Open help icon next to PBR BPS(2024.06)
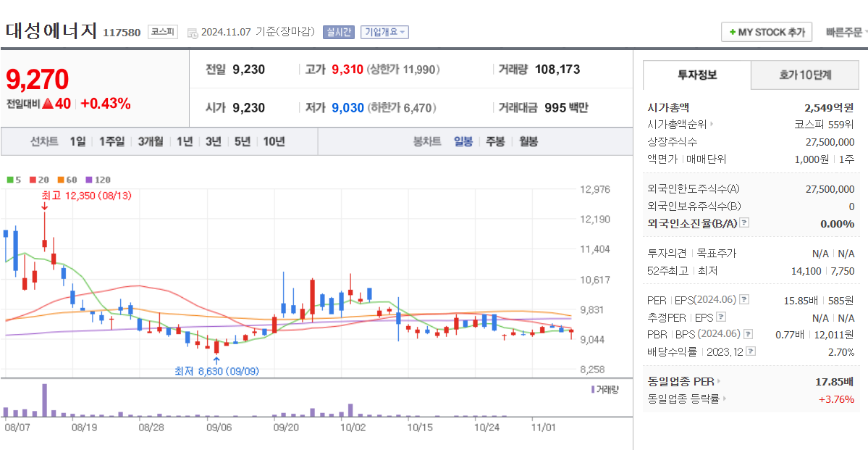Screen dimensions: 868x450 749,334
